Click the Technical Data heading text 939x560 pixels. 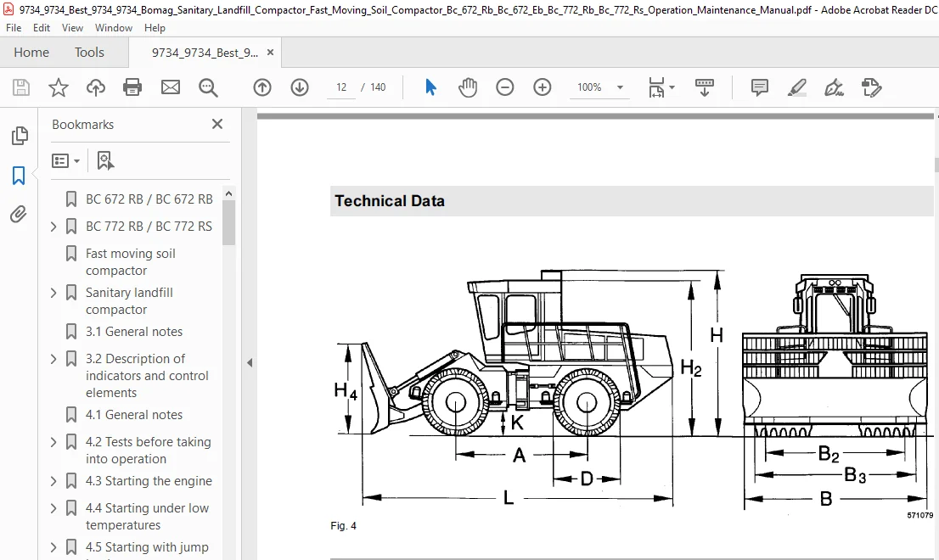click(x=390, y=201)
